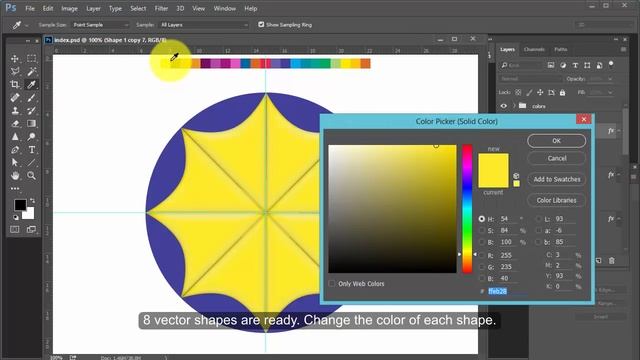Select the Magic Wand tool
Image resolution: width=640 pixels, height=360 pixels.
click(x=31, y=72)
